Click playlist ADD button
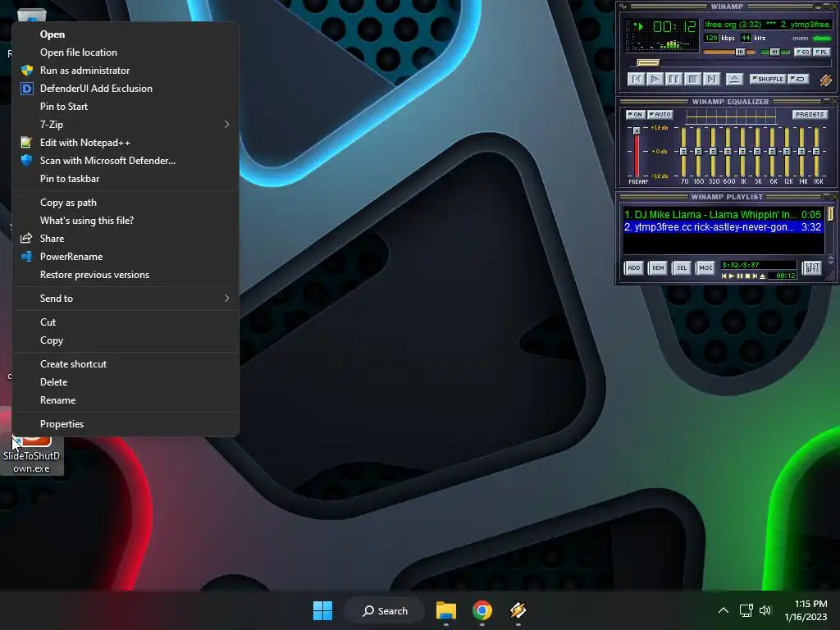 634,268
